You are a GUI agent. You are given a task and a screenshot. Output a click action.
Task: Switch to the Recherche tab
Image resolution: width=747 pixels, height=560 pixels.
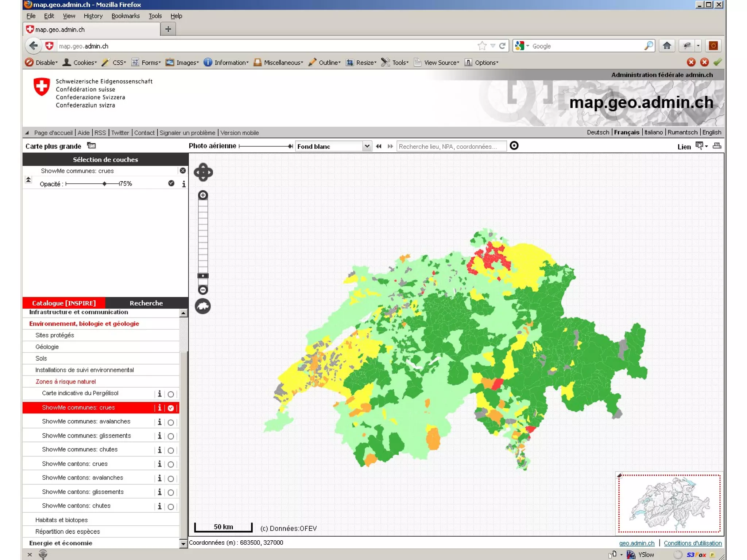tap(146, 303)
